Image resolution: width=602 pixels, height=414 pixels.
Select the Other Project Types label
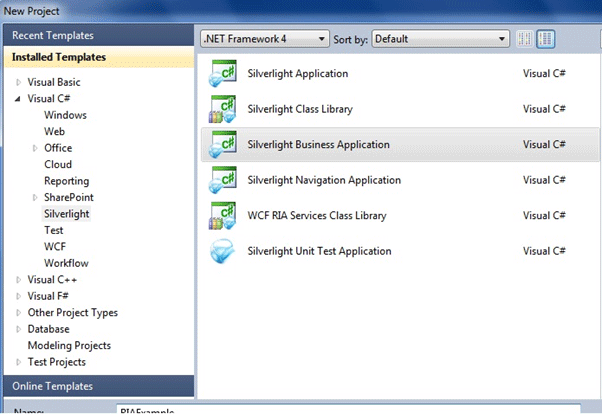point(73,313)
